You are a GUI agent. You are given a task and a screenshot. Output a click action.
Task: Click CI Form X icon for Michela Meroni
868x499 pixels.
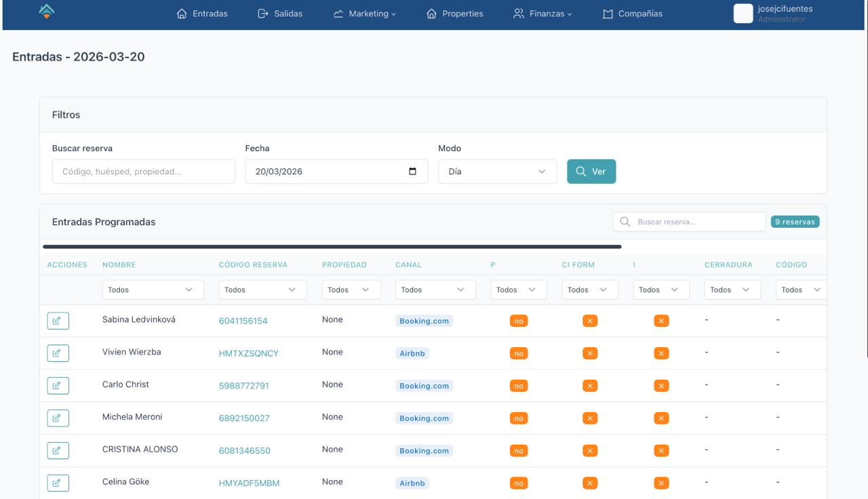click(x=590, y=418)
